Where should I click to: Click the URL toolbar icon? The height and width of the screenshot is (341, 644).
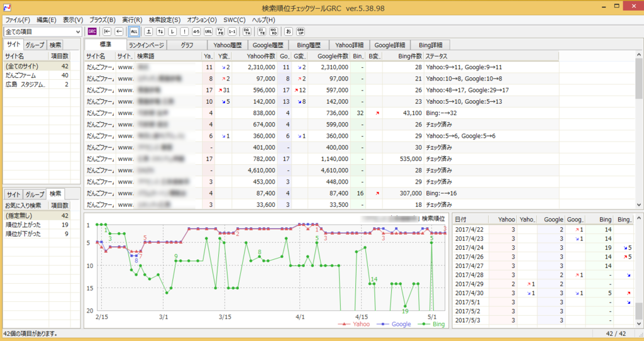pos(208,31)
